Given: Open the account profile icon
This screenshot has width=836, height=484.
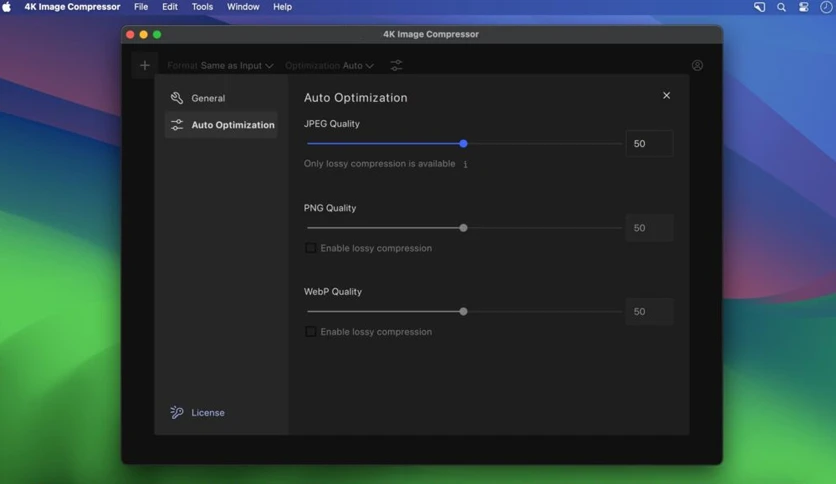Looking at the screenshot, I should click(x=697, y=66).
